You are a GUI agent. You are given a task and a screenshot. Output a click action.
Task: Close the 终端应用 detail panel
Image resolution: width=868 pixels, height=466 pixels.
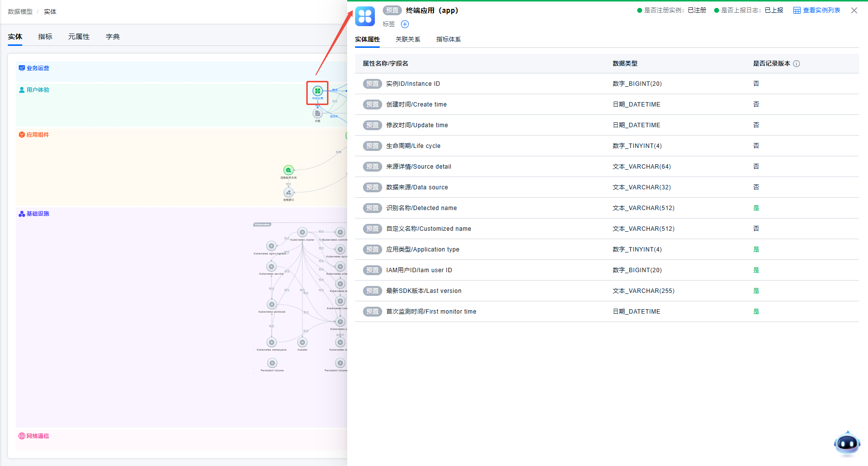(x=854, y=10)
